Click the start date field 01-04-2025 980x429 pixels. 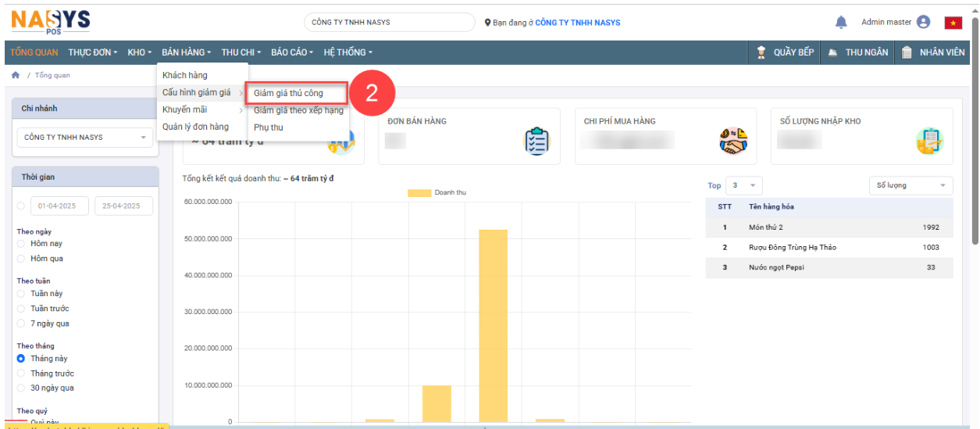pos(59,206)
